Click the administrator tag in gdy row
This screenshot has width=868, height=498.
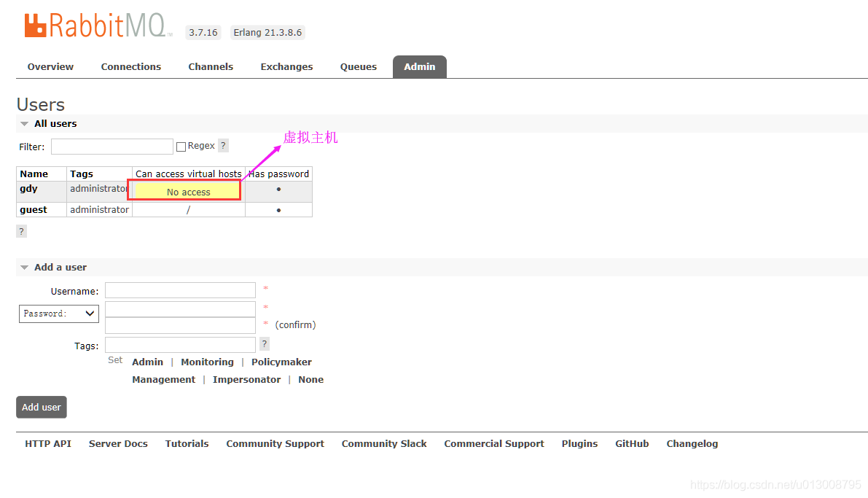[x=99, y=188]
